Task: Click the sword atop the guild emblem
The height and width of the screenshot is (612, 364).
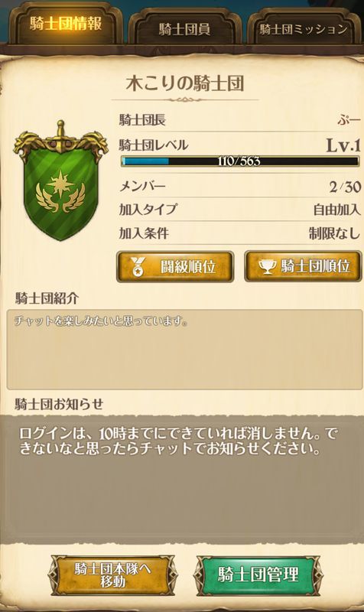Action: pos(60,135)
